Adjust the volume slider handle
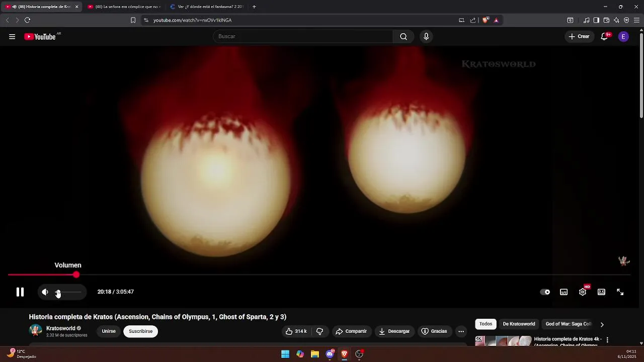644x362 pixels. (x=58, y=292)
